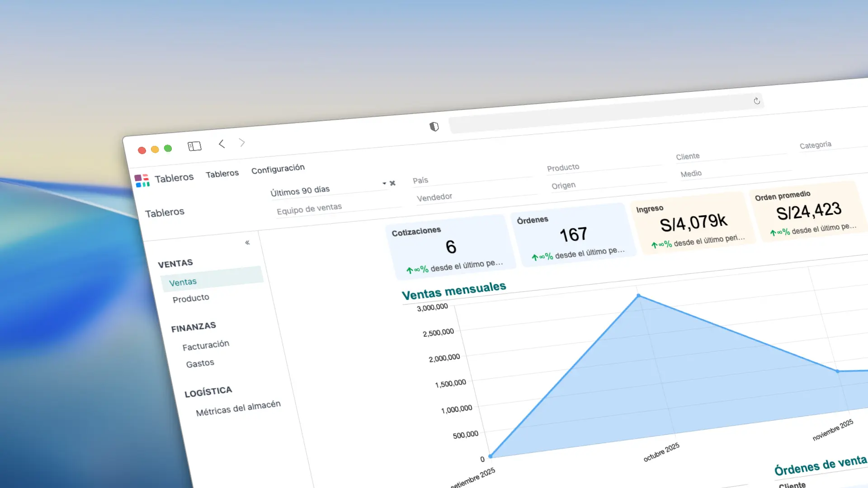The height and width of the screenshot is (488, 868).
Task: Click the page reload icon
Action: [757, 101]
